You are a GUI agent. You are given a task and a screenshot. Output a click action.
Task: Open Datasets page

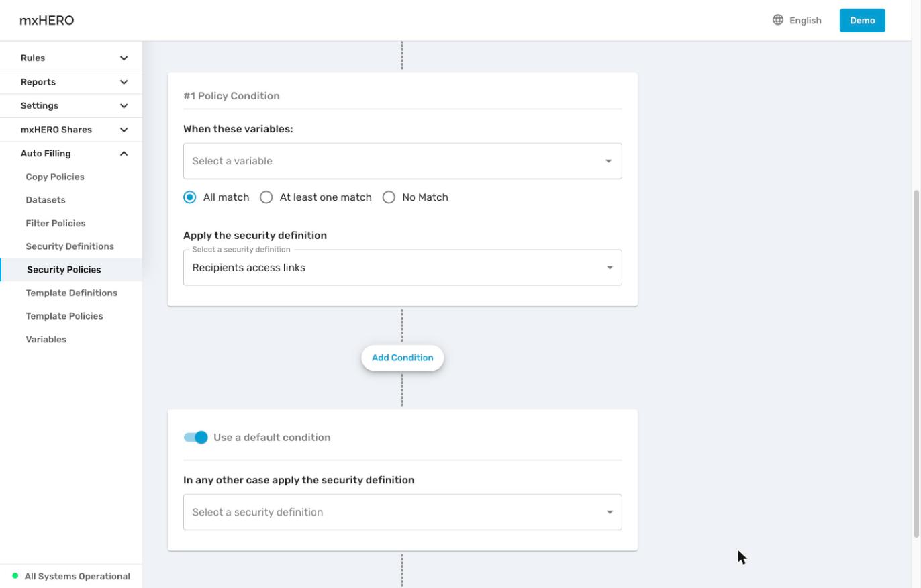tap(46, 200)
